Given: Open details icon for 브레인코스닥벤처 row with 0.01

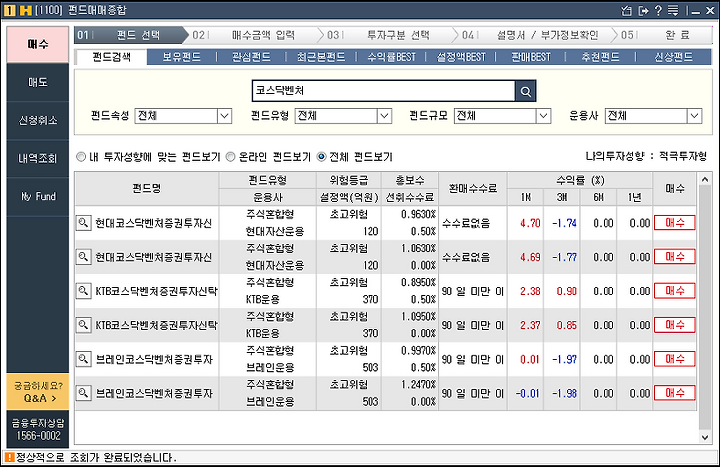Looking at the screenshot, I should [83, 359].
